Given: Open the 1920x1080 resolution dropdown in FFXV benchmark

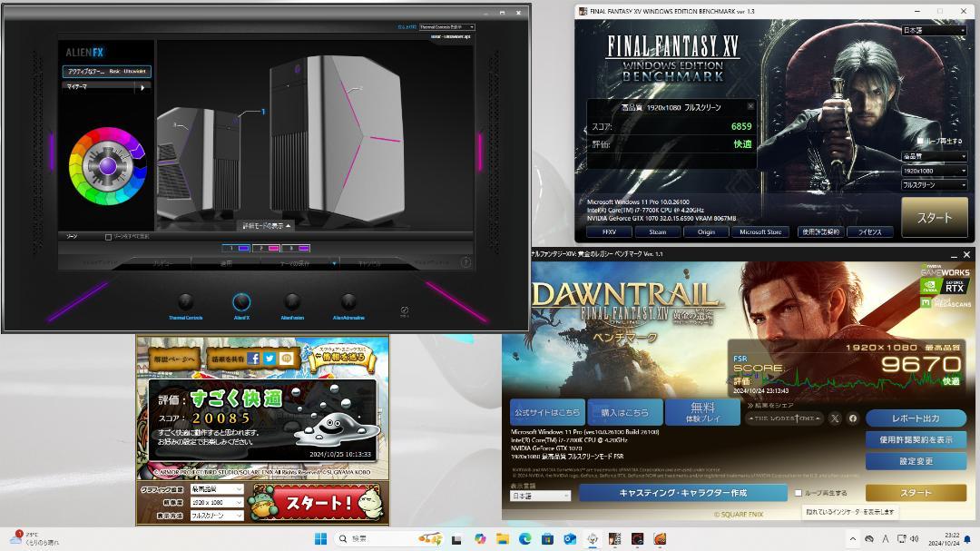Looking at the screenshot, I should pyautogui.click(x=934, y=171).
